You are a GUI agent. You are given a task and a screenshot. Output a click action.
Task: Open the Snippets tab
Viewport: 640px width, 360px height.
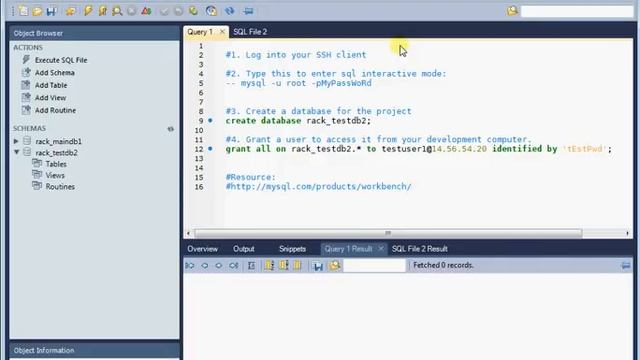(x=292, y=249)
